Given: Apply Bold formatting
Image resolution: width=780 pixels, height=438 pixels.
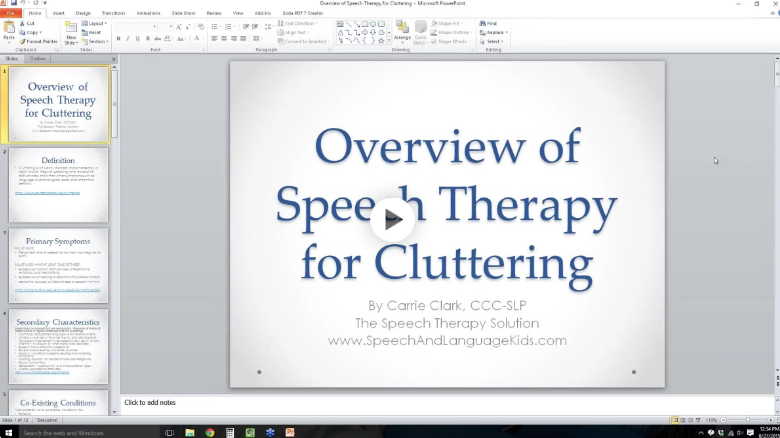Looking at the screenshot, I should tap(118, 38).
